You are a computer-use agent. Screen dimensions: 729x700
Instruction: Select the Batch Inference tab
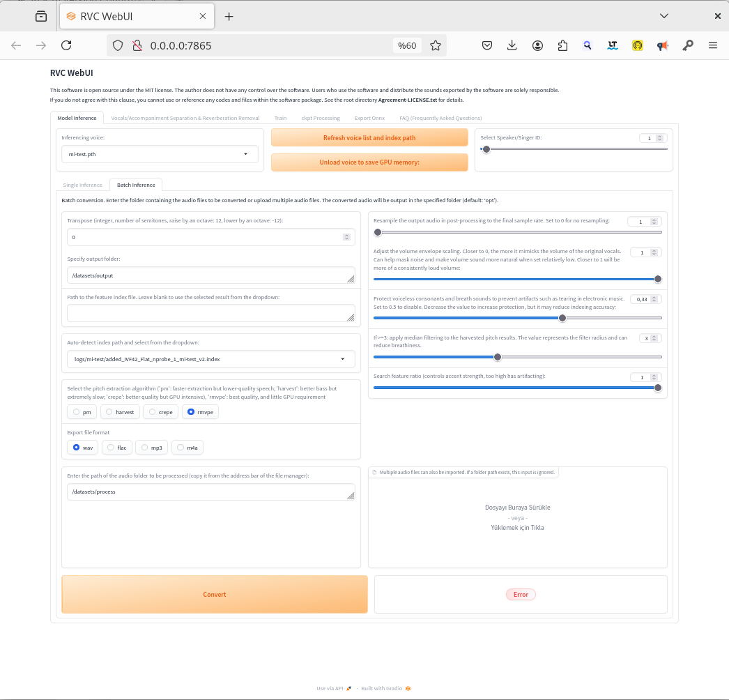[x=136, y=185]
